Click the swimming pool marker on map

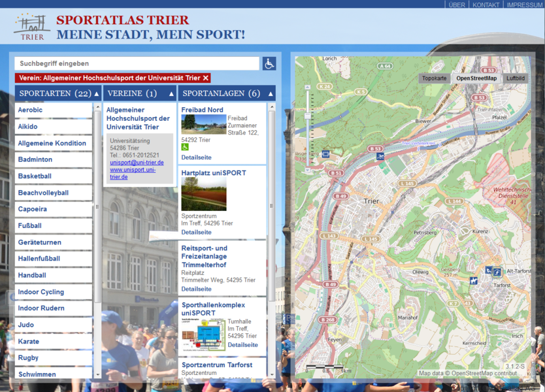tap(380, 156)
